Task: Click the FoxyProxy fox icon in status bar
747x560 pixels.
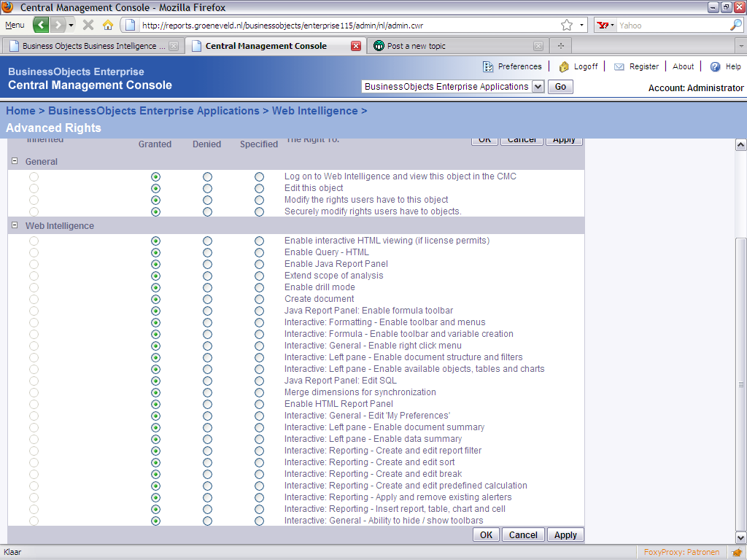Action: point(737,553)
